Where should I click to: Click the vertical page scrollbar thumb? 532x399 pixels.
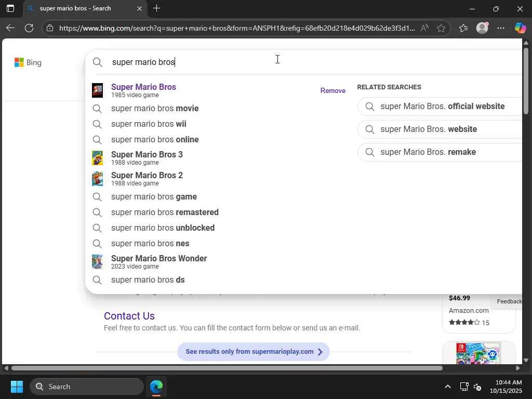pyautogui.click(x=526, y=81)
